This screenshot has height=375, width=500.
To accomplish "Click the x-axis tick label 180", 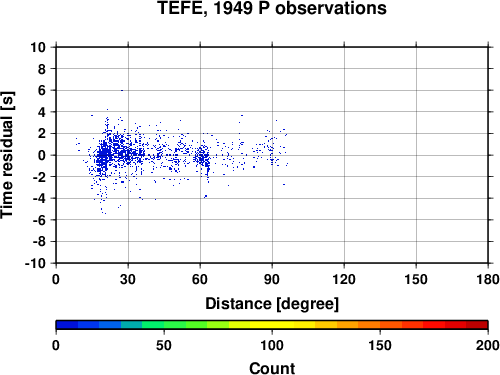I will tap(488, 279).
